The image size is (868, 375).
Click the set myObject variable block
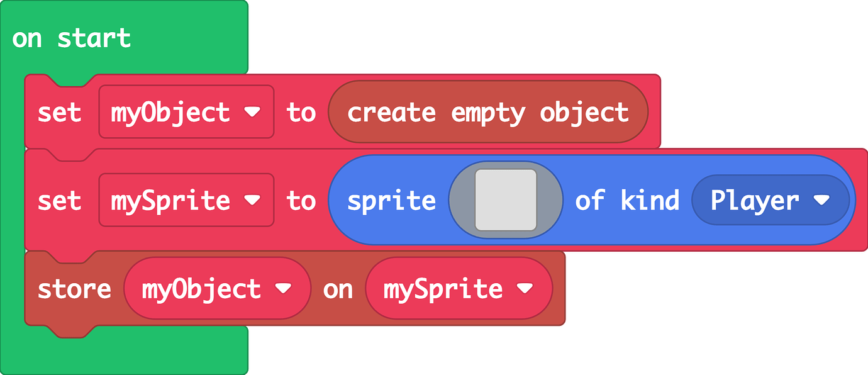(60, 112)
